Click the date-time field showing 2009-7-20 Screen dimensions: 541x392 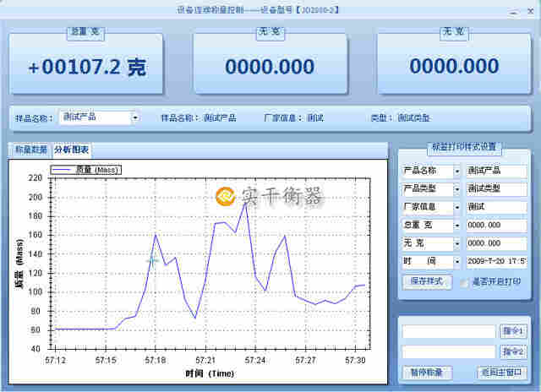click(496, 262)
